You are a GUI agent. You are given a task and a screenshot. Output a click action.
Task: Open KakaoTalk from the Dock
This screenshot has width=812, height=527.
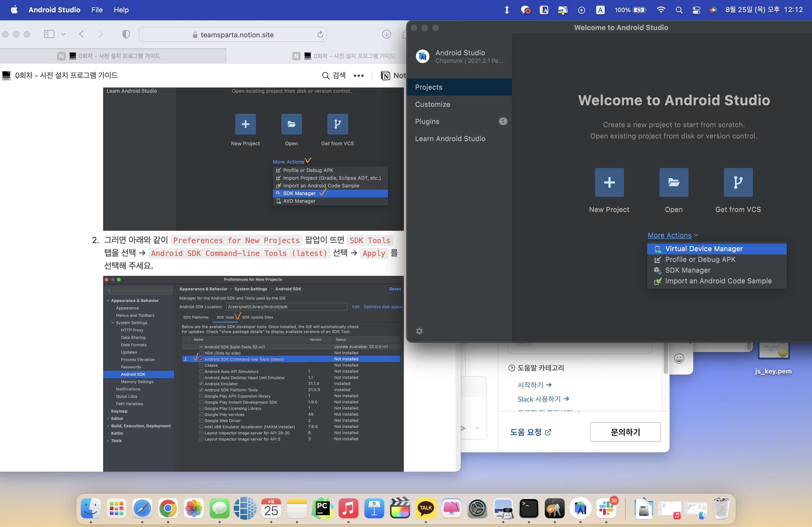(426, 508)
